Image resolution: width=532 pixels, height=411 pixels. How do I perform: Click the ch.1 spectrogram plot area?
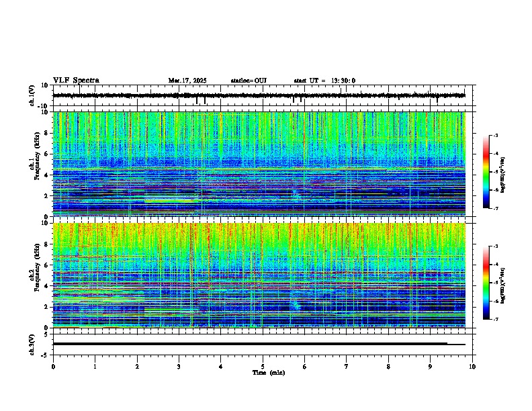259,164
